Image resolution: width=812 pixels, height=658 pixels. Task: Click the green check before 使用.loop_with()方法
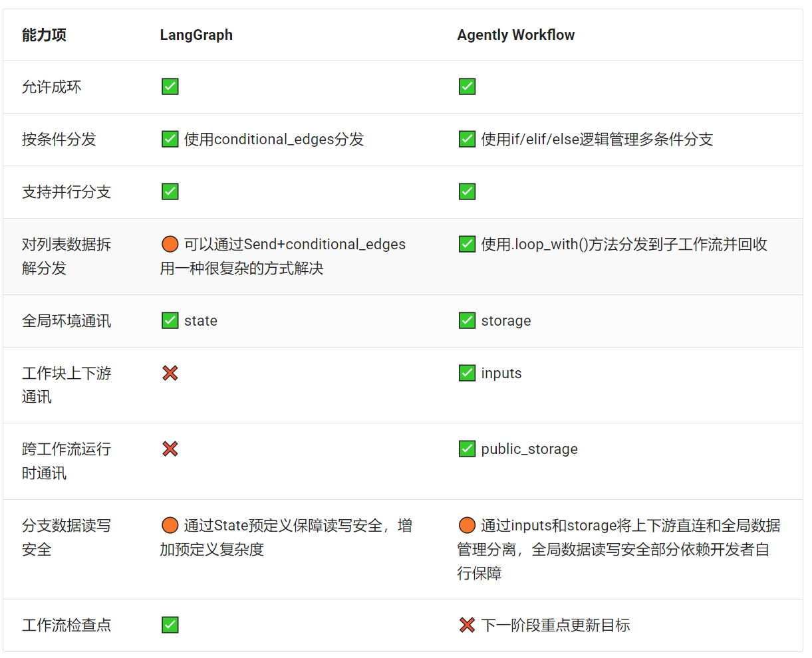[x=468, y=244]
